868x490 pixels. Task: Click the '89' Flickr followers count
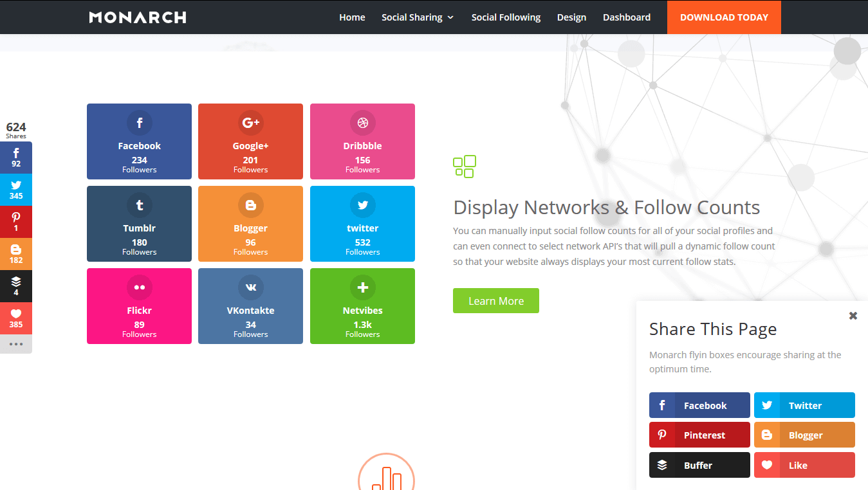140,325
